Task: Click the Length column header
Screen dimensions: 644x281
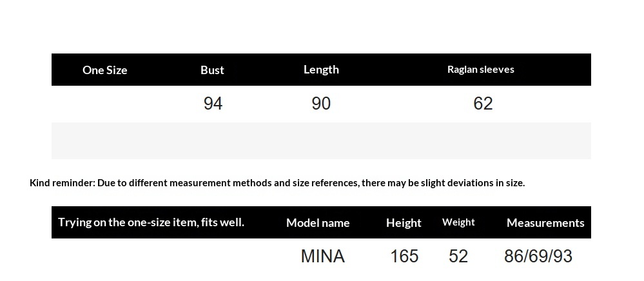Action: [x=321, y=70]
